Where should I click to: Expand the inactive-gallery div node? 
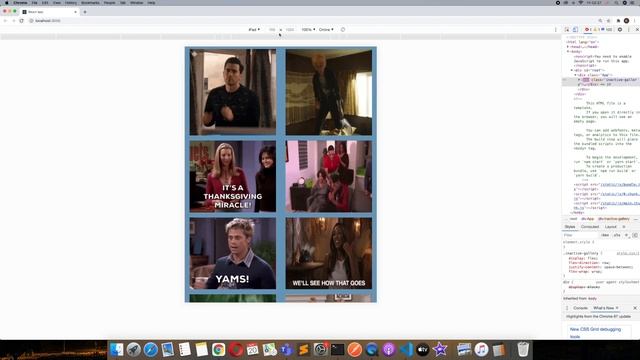click(579, 80)
